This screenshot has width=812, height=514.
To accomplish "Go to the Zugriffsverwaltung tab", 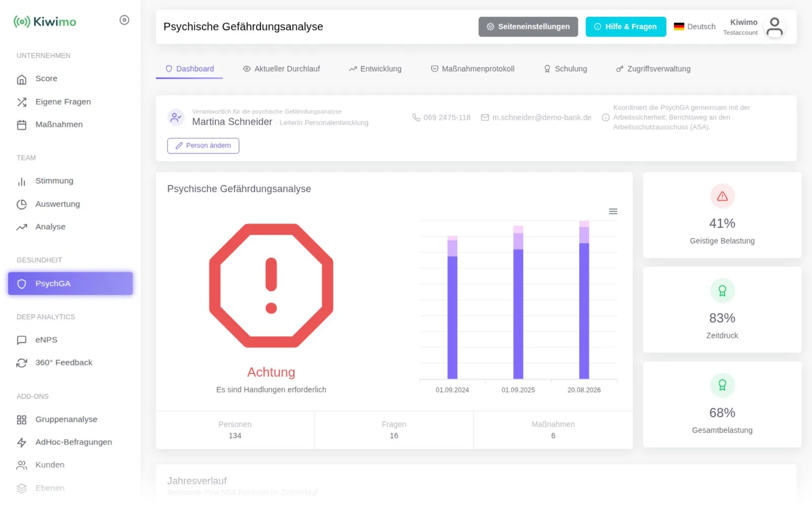I will (x=653, y=69).
